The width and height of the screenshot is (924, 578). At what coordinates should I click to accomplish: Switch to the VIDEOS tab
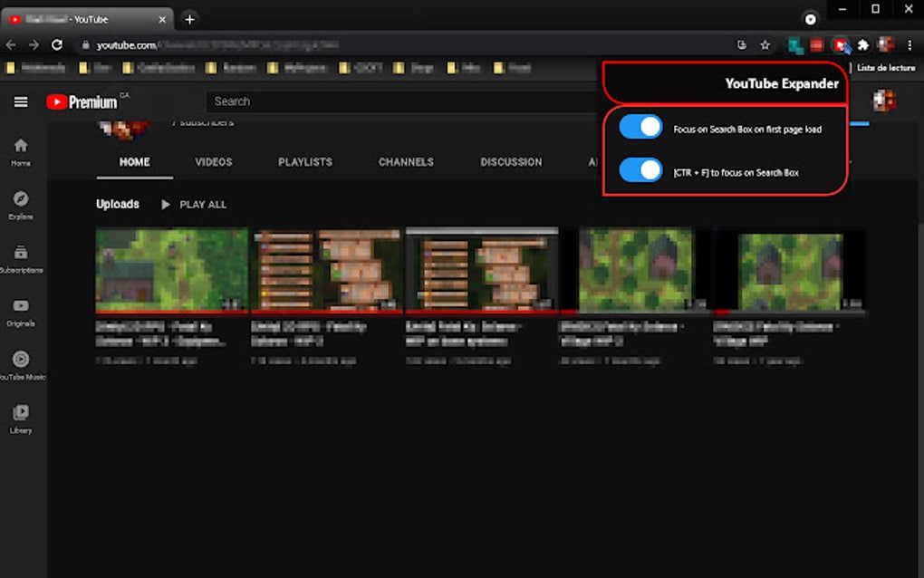(x=213, y=161)
